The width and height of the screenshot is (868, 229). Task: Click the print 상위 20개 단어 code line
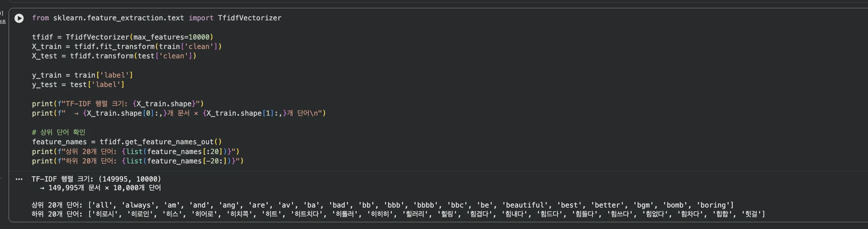coord(136,151)
